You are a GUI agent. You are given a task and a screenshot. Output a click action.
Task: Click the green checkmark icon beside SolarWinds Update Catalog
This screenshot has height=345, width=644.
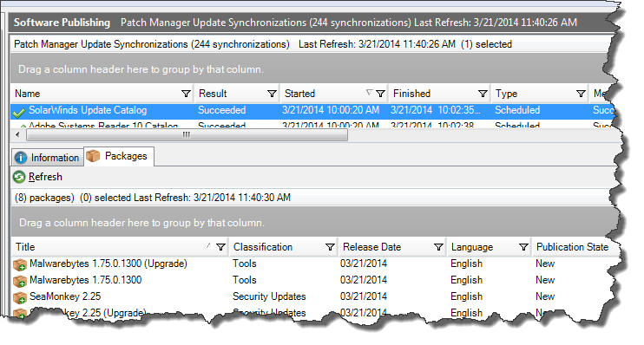(19, 112)
